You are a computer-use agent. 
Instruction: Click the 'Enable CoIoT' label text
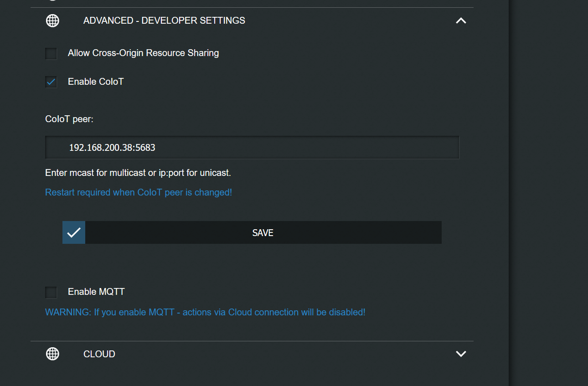coord(96,82)
